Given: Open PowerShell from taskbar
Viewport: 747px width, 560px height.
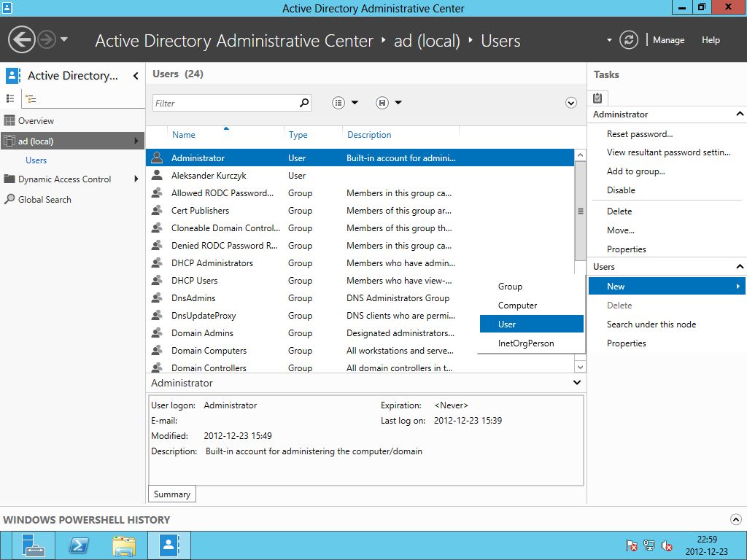Looking at the screenshot, I should click(79, 545).
